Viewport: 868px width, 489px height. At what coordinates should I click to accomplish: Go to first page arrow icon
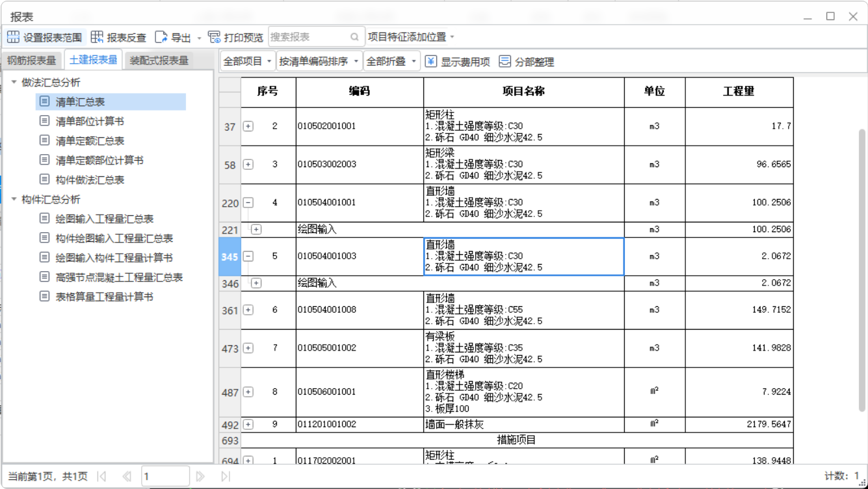click(x=101, y=477)
